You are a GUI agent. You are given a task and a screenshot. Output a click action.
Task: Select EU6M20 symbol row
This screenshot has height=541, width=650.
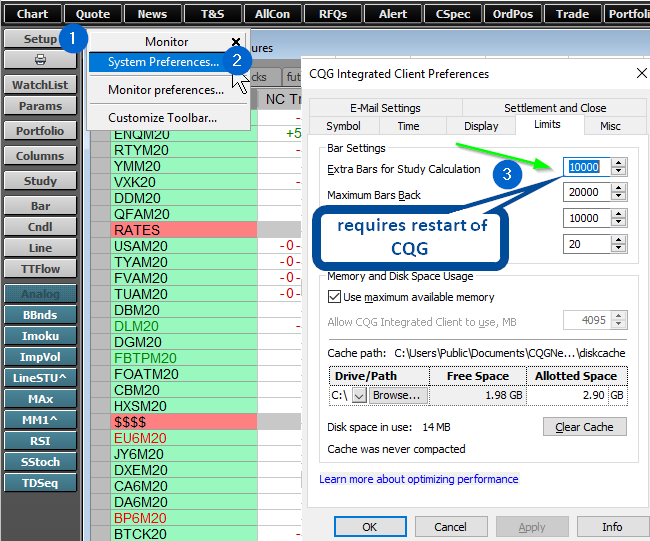[x=184, y=438]
